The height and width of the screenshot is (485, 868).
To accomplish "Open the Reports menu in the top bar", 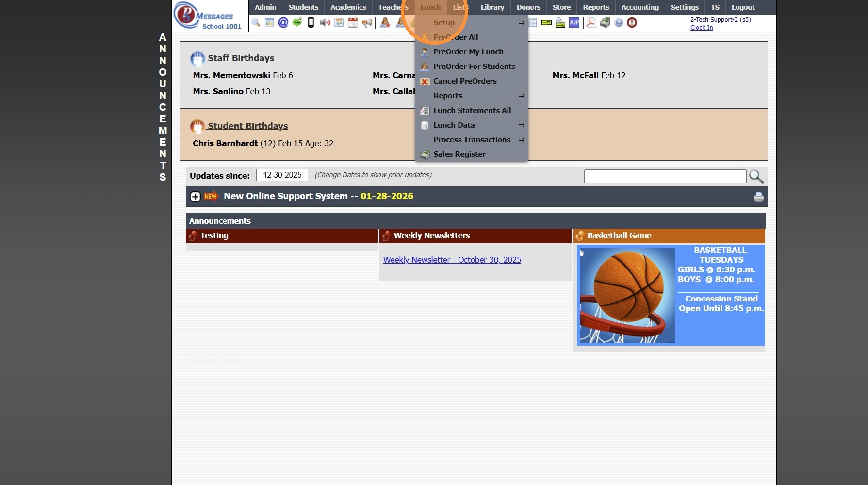I will (596, 7).
